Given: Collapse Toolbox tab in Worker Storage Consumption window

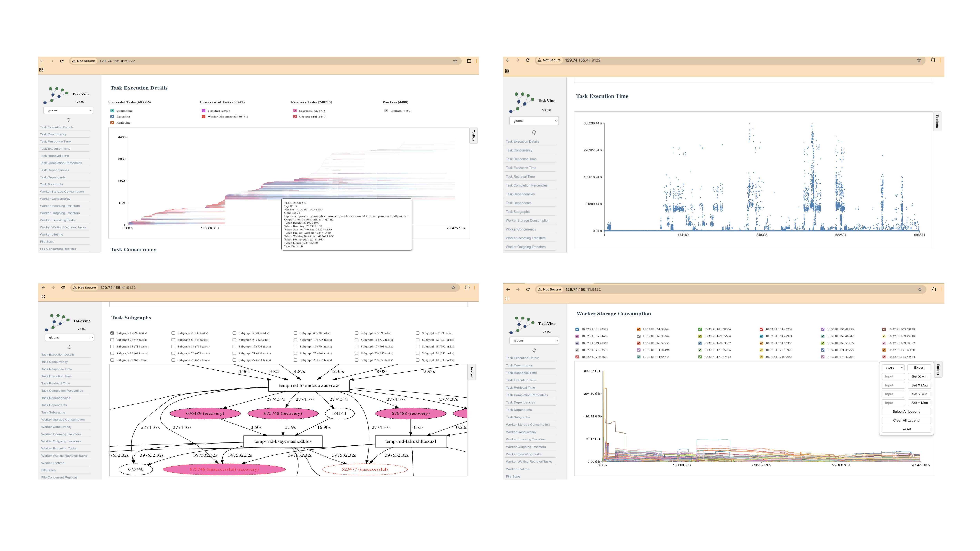Looking at the screenshot, I should click(x=938, y=369).
